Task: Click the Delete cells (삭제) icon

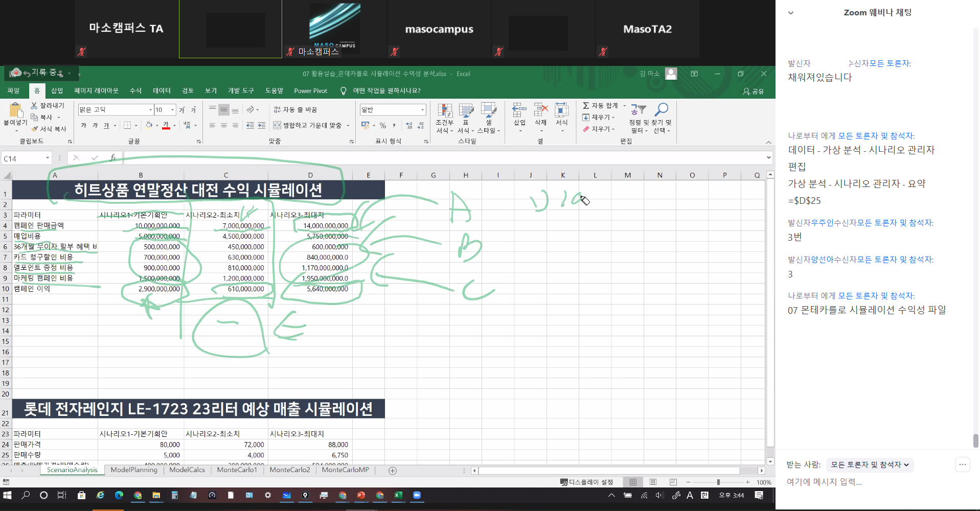Action: 540,110
